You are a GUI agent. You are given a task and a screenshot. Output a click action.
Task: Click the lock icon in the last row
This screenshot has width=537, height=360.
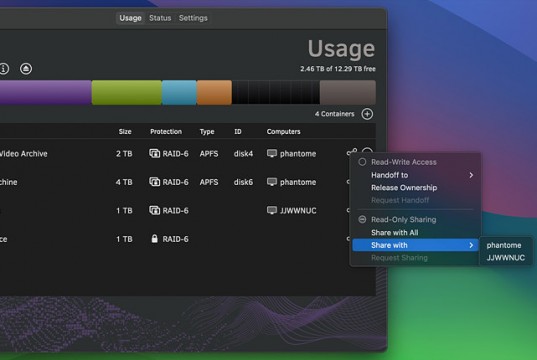(154, 239)
